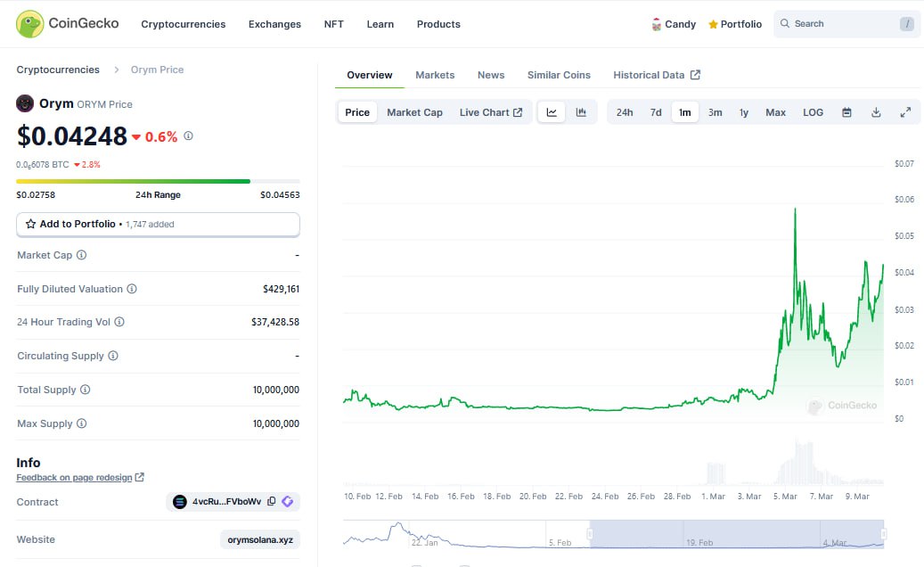The width and height of the screenshot is (924, 567).
Task: Open orymsolana.xyz website link
Action: [x=260, y=539]
